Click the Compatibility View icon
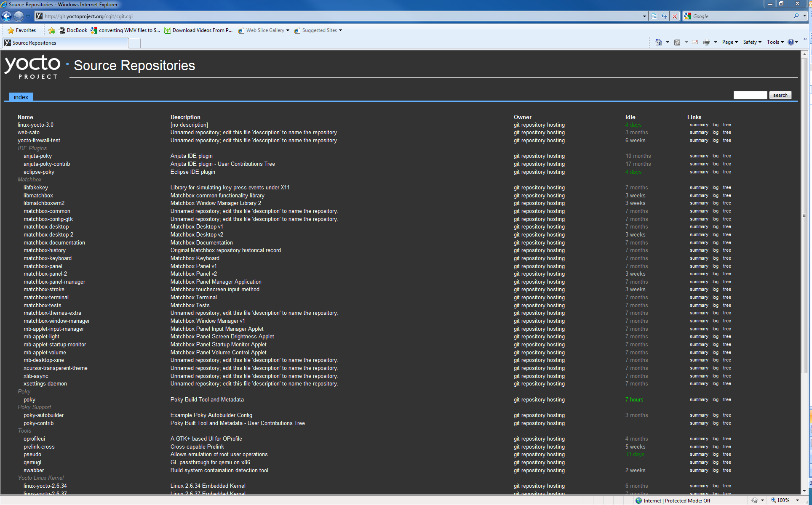Screen dimensions: 812x505 pos(654,16)
